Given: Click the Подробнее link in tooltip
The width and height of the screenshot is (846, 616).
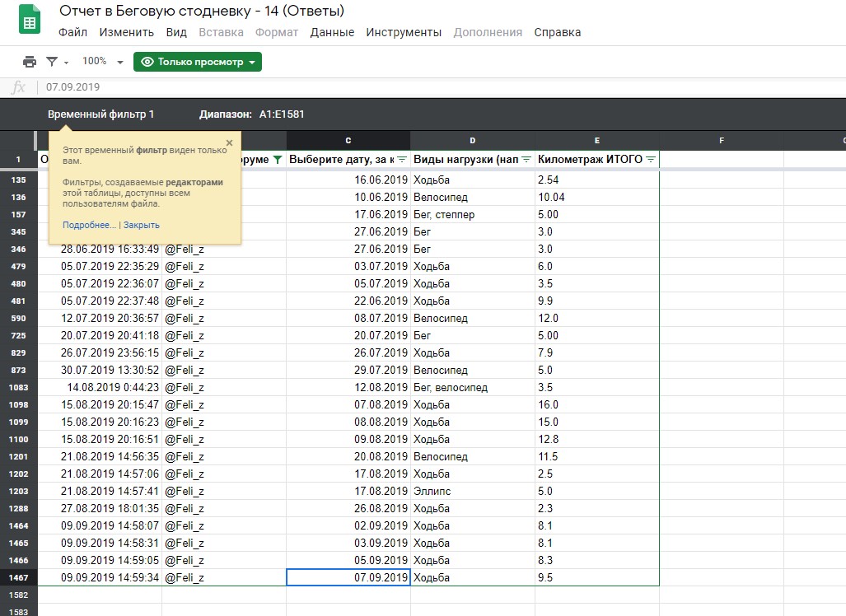Looking at the screenshot, I should [89, 225].
